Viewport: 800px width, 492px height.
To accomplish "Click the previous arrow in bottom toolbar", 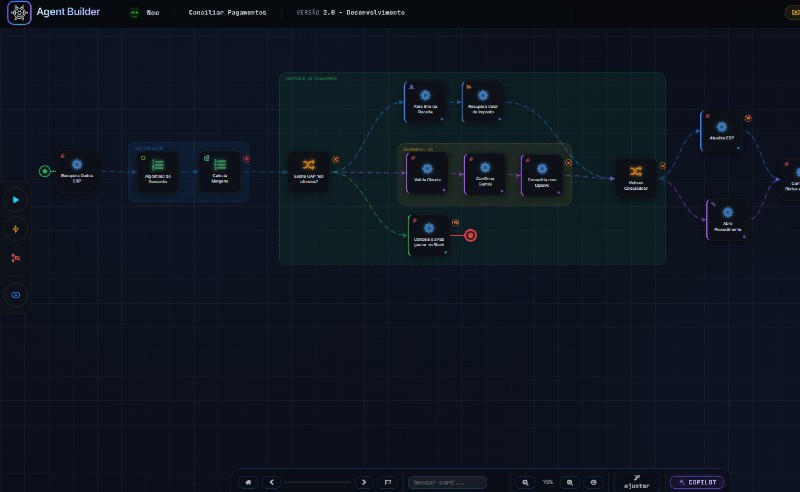I will (271, 482).
